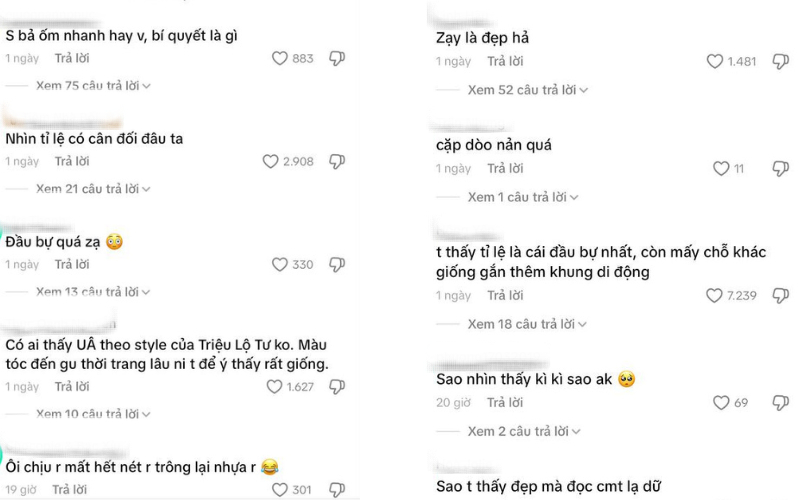800x500 pixels.
Task: Open 'Xem 1 câu trả lời' reply thread
Action: click(x=523, y=197)
